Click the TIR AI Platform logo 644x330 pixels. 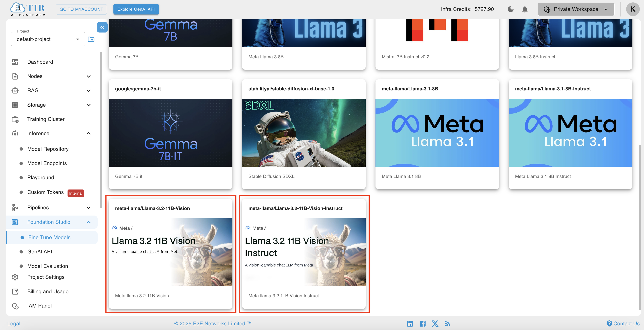(28, 9)
